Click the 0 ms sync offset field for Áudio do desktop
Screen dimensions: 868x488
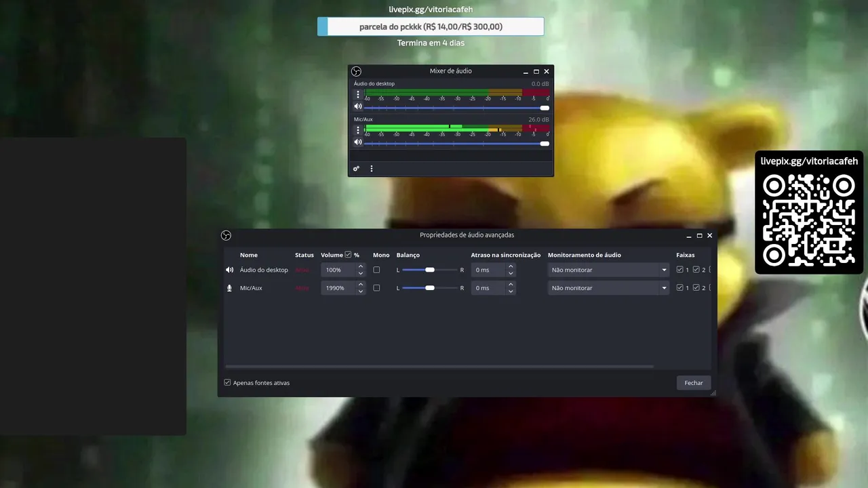point(488,270)
